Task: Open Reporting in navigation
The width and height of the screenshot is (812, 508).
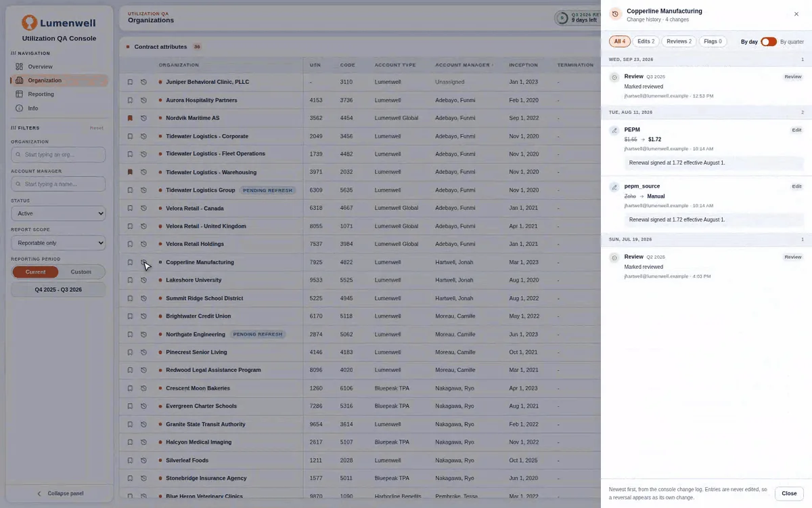Action: (x=58, y=94)
